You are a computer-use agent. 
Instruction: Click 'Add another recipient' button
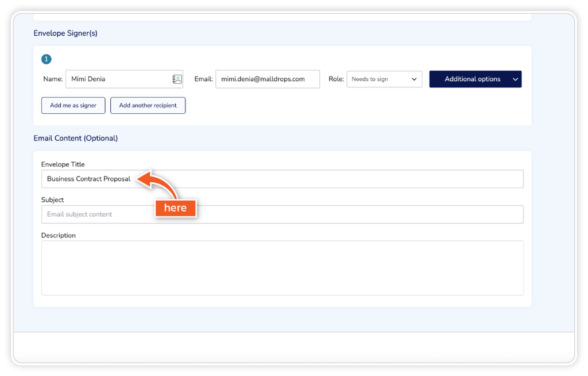click(148, 105)
